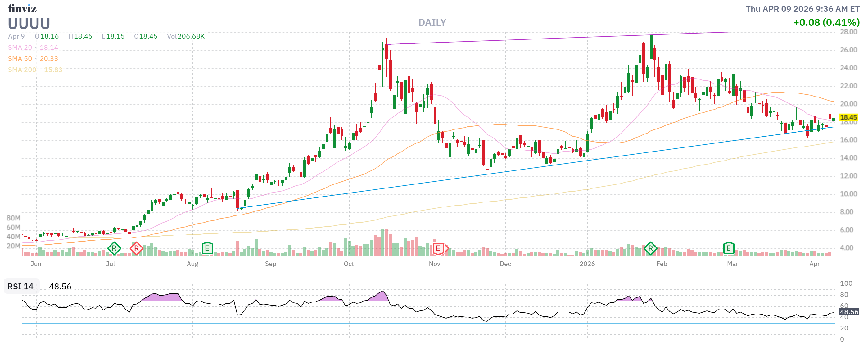Viewport: 868px width, 349px height.
Task: Click the +0.08 (0.41%) price change text
Action: coord(826,23)
